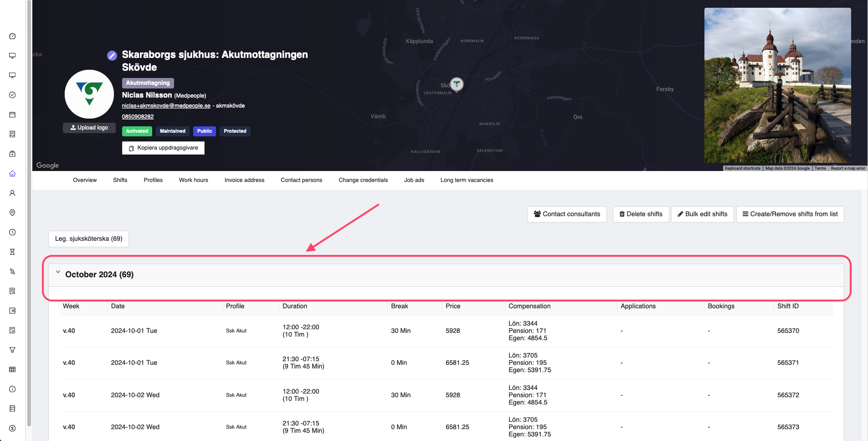
Task: Open Create/Remove shifts from list menu
Action: tap(790, 214)
